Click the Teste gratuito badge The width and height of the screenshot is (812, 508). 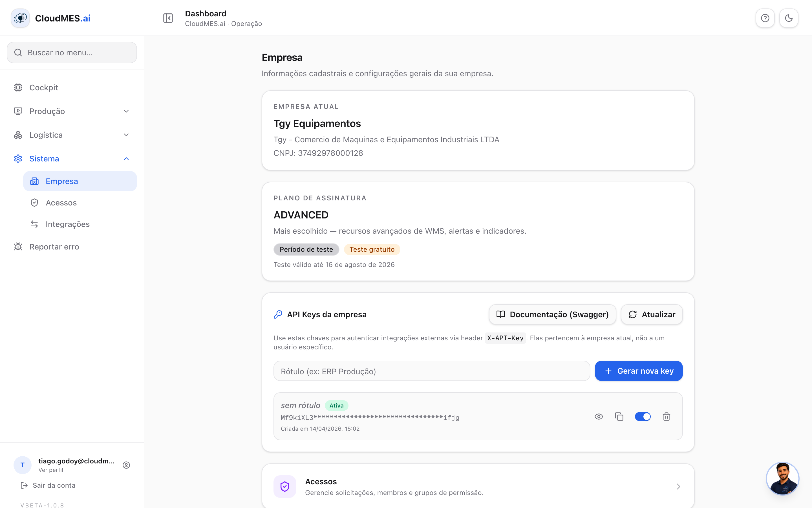tap(372, 249)
